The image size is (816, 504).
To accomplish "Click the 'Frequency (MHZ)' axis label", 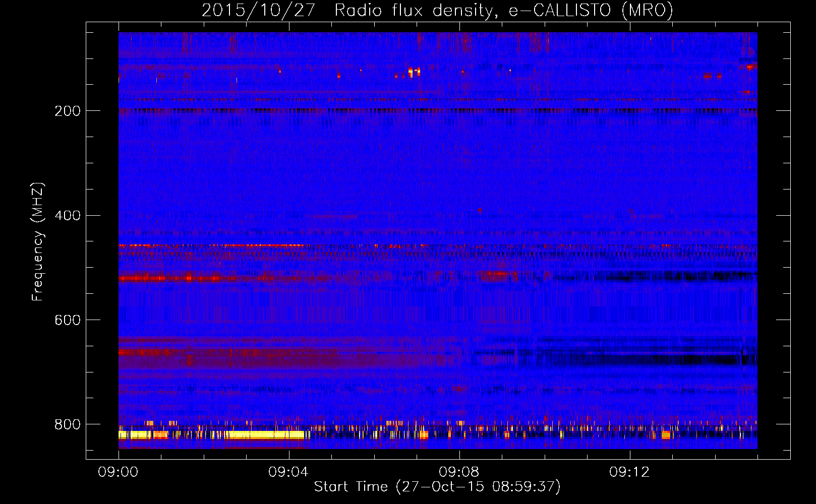I will pos(38,242).
